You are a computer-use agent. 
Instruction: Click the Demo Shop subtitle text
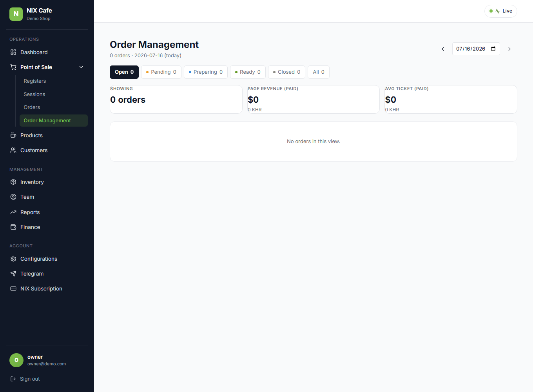click(x=38, y=18)
